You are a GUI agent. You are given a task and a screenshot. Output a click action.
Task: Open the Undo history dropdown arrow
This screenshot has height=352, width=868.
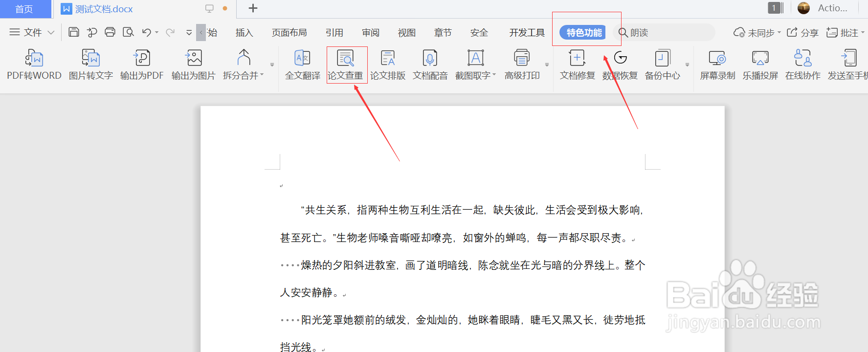coord(157,33)
